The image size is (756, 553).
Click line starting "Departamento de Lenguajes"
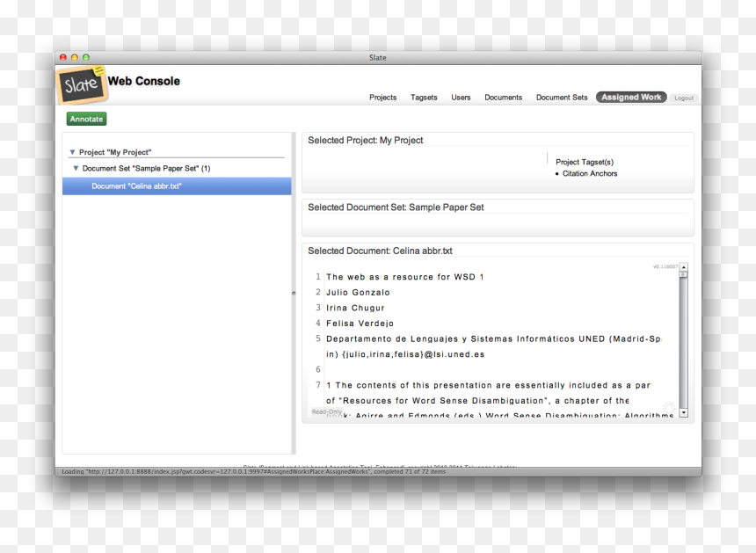click(x=494, y=339)
